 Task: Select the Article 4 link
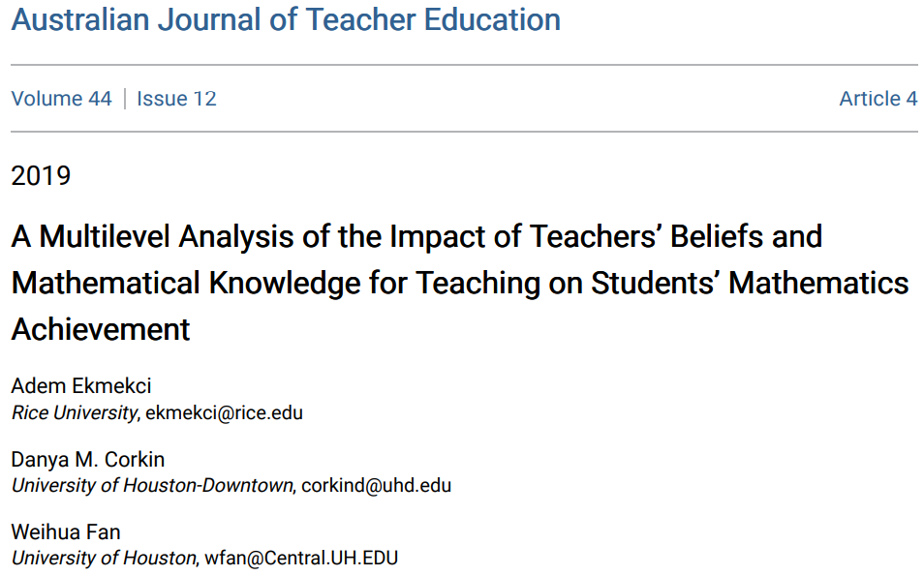pyautogui.click(x=878, y=99)
